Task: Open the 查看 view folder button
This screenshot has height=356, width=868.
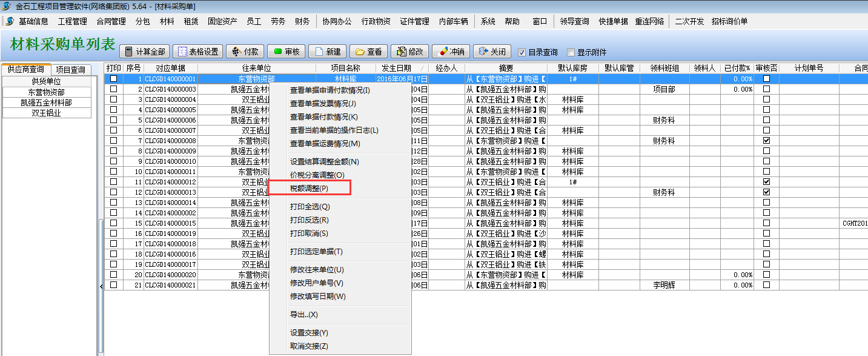Action: pyautogui.click(x=368, y=52)
